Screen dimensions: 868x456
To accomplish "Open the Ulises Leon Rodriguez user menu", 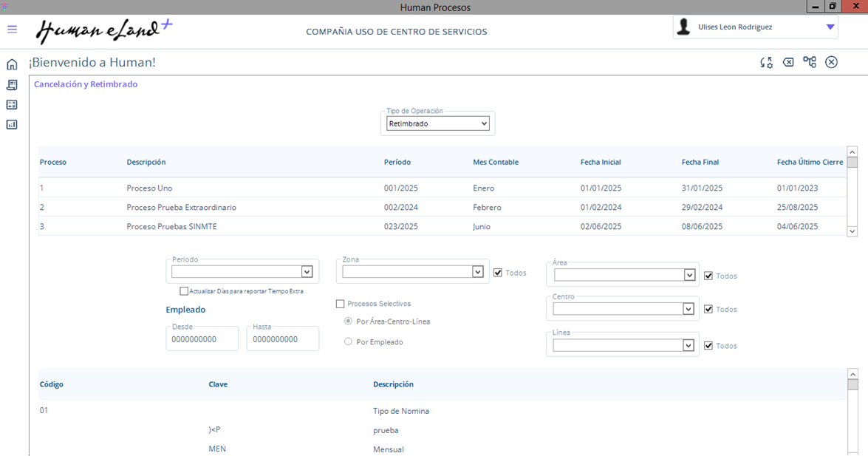I will pyautogui.click(x=830, y=27).
